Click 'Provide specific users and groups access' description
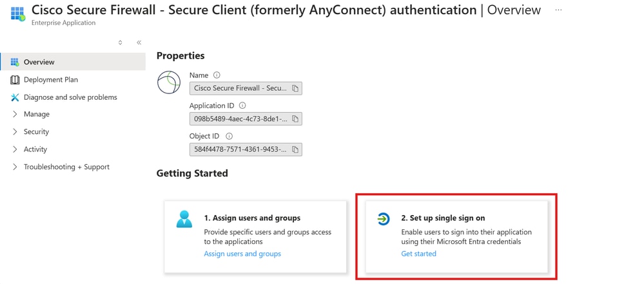The height and width of the screenshot is (284, 644). click(x=268, y=237)
